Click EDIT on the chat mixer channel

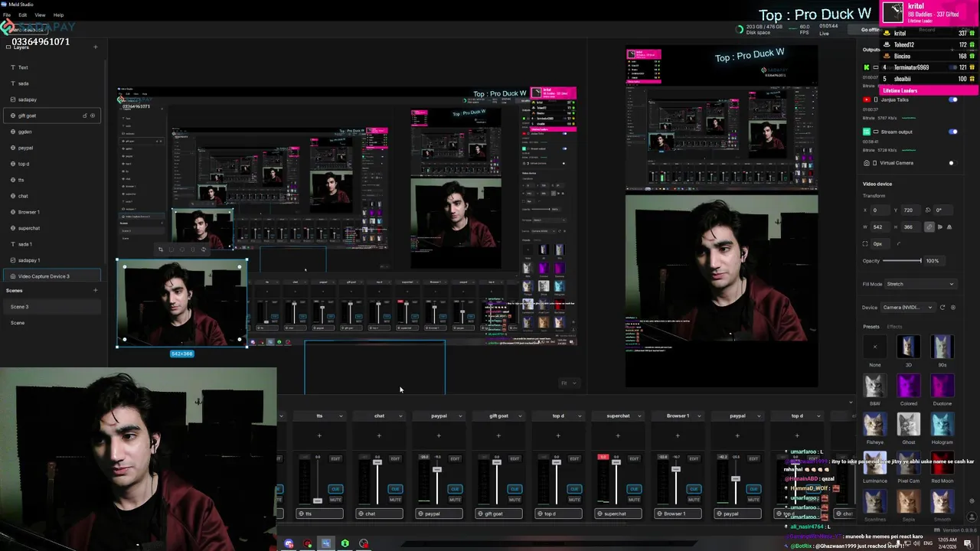pos(395,458)
